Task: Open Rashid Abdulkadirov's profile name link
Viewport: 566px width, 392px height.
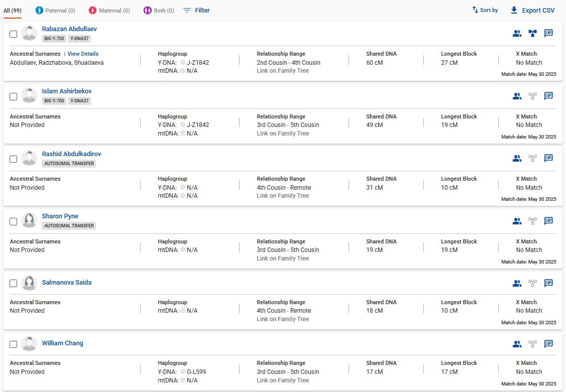Action: (x=71, y=154)
